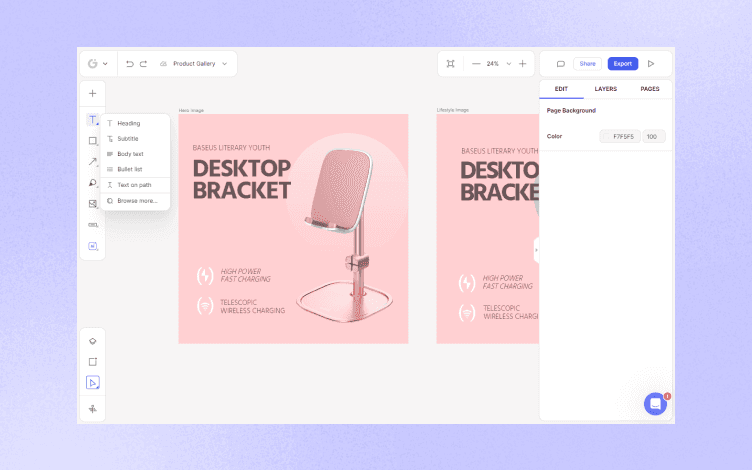Select the Lifestyle Image artboard label
This screenshot has width=752, height=470.
coord(453,110)
